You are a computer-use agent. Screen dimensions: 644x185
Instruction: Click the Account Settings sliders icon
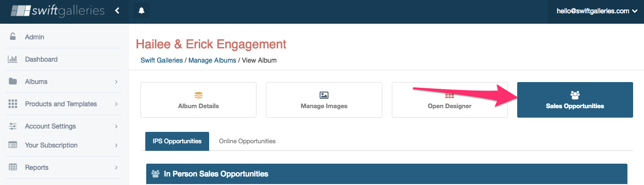point(13,126)
